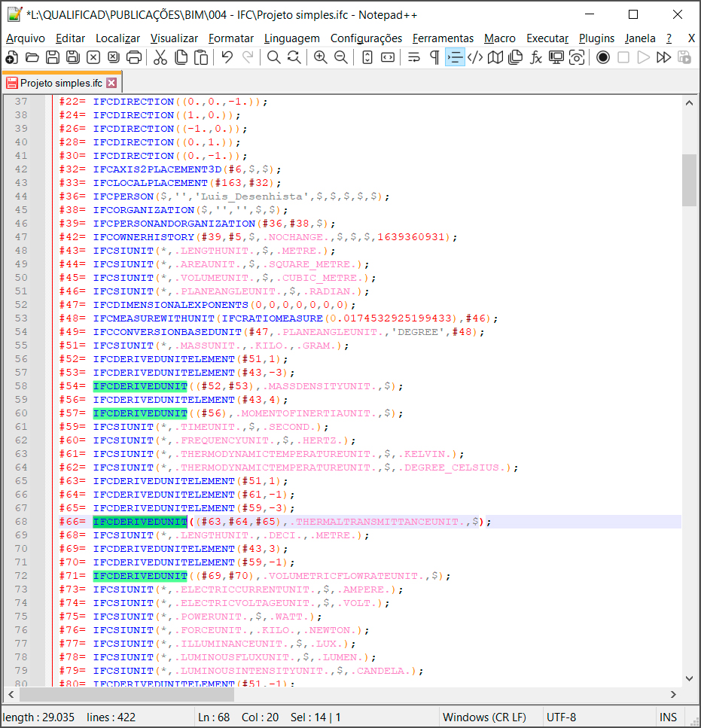
Task: Open the user-defined language icon
Action: [x=475, y=57]
